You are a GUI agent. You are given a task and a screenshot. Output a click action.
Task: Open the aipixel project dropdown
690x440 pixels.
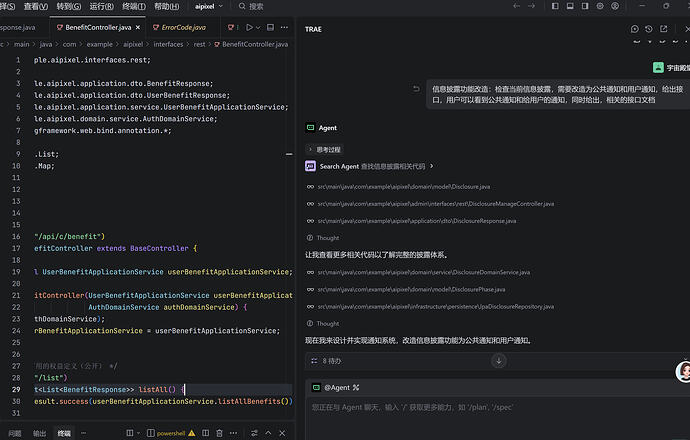tap(209, 7)
